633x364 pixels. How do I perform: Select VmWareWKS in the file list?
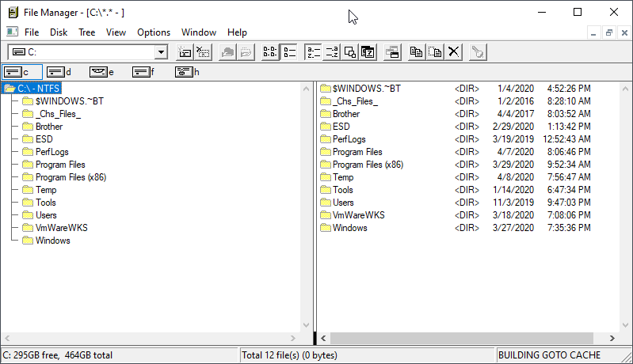[x=358, y=215]
